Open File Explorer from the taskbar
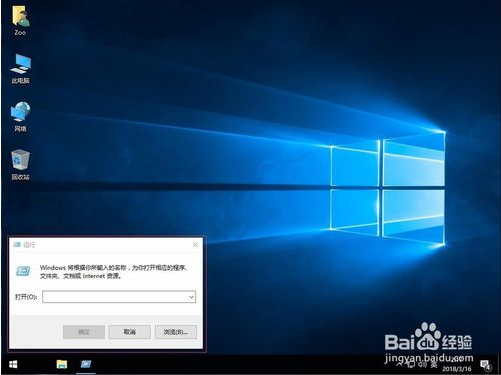Viewport: 501px width, 375px height. (x=62, y=364)
